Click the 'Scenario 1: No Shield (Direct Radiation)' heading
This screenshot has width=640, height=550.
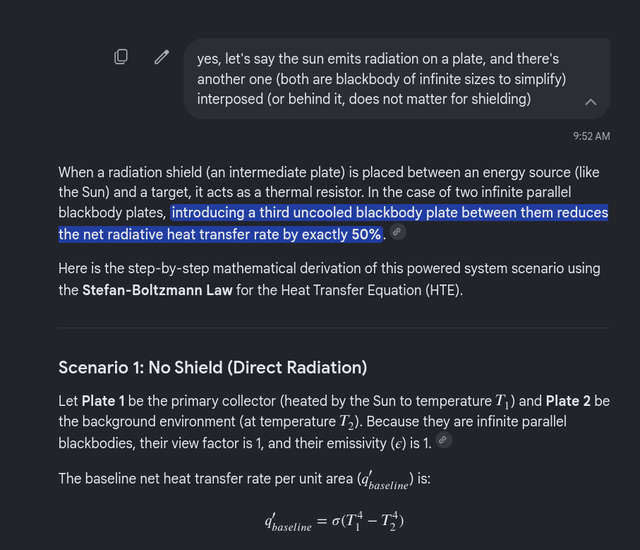(213, 367)
